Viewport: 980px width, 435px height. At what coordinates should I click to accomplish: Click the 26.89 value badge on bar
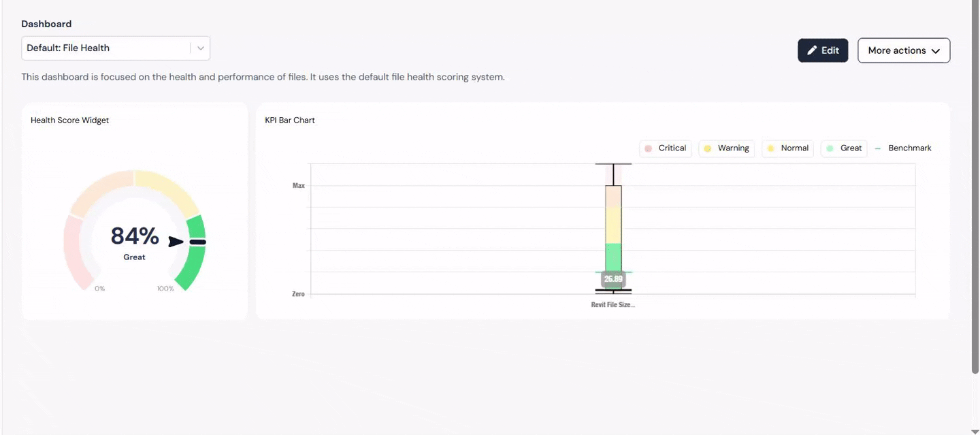tap(613, 278)
